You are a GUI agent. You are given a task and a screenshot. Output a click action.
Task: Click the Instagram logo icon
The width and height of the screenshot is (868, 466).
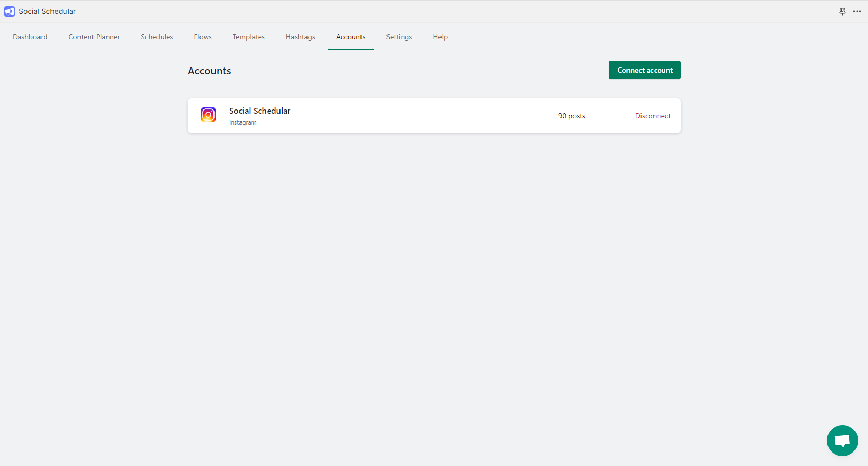point(208,115)
